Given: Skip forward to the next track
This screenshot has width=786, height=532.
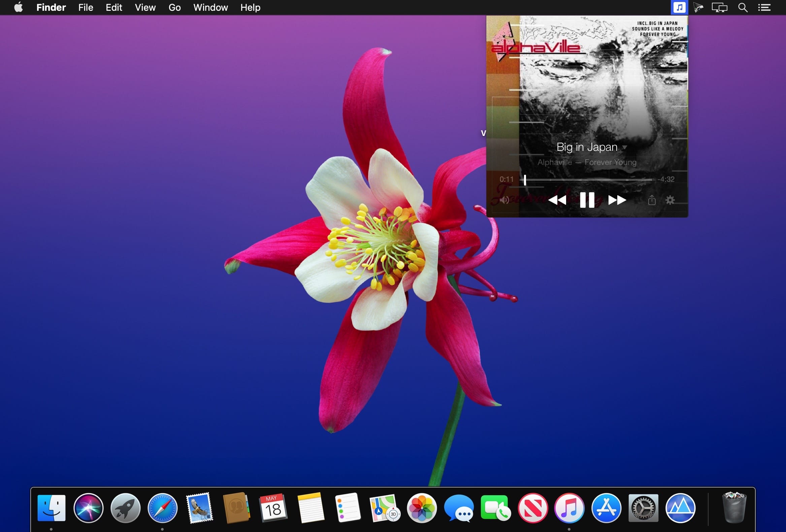Looking at the screenshot, I should coord(617,200).
